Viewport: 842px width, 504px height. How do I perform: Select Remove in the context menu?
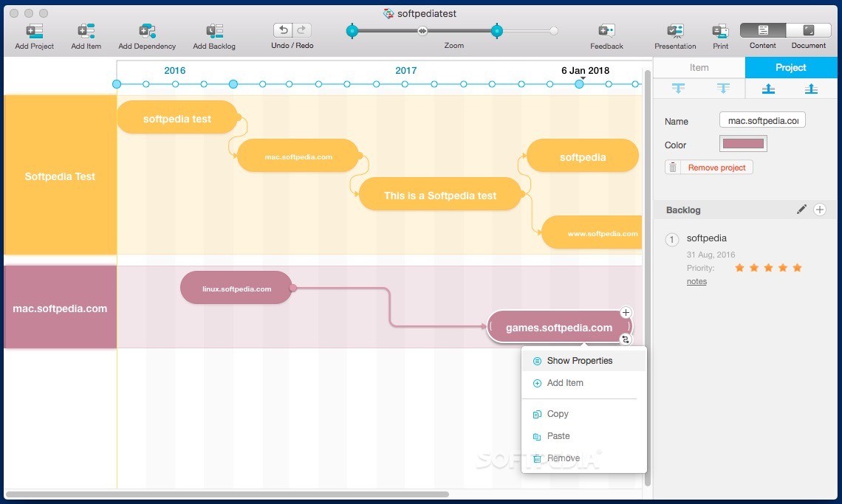tap(564, 458)
